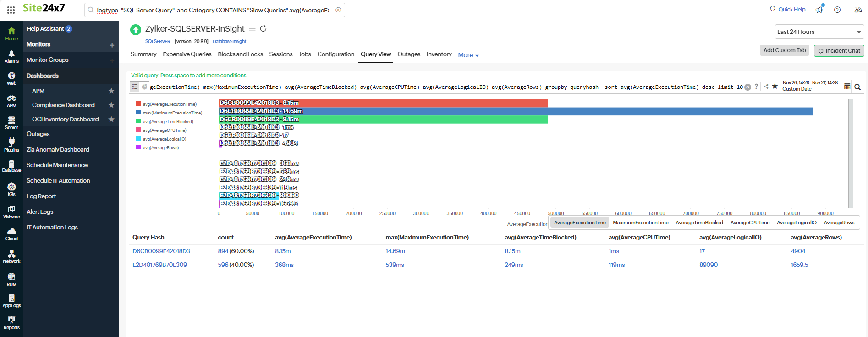The width and height of the screenshot is (868, 337).
Task: Open Server in the sidebar
Action: click(11, 123)
